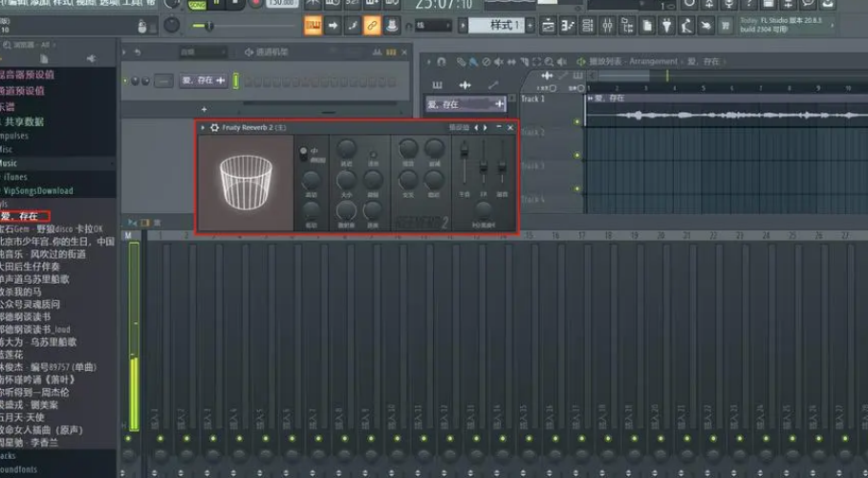Select the playlist zoom tool
The image size is (868, 478).
[x=549, y=61]
